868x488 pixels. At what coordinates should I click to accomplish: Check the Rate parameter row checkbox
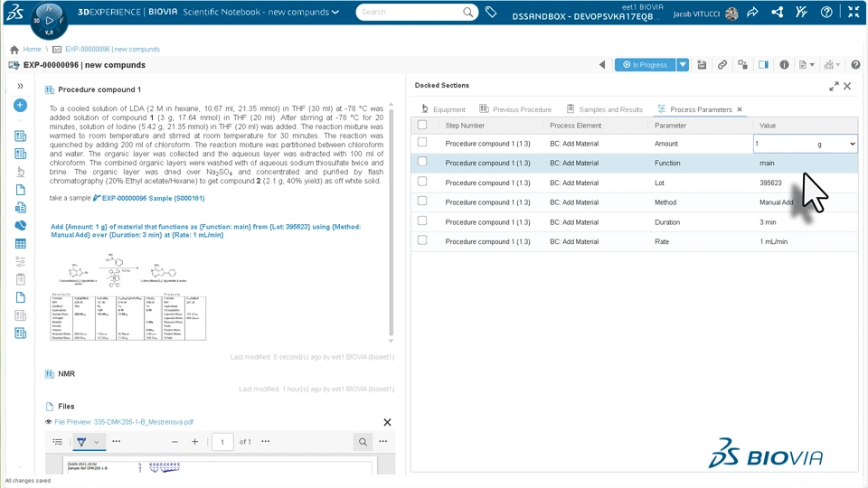point(422,240)
